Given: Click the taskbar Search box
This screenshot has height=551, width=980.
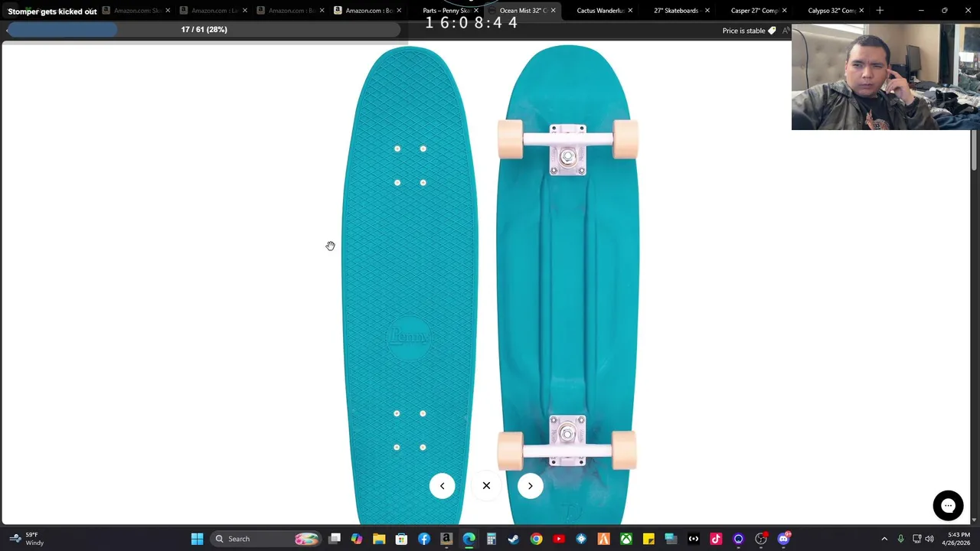Looking at the screenshot, I should coord(266,539).
